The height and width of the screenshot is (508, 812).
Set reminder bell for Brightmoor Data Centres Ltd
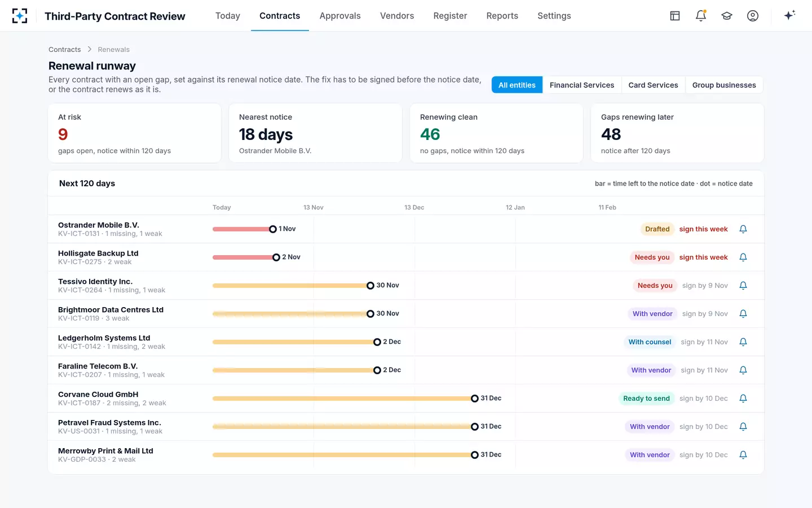[x=743, y=314]
